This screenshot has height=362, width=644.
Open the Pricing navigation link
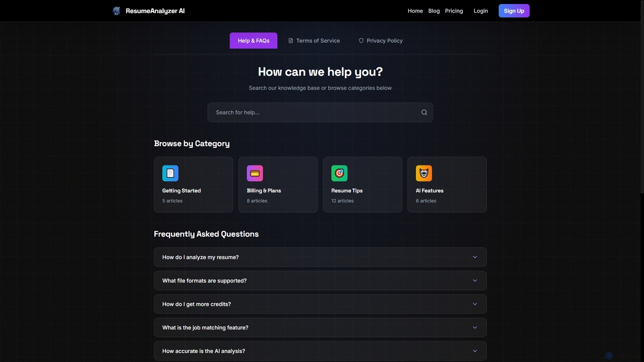(x=454, y=11)
